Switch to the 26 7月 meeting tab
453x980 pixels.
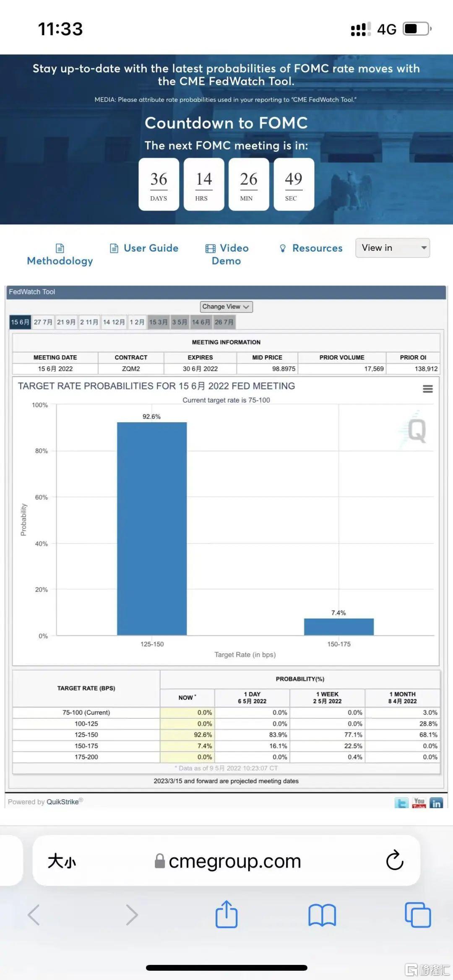coord(224,322)
